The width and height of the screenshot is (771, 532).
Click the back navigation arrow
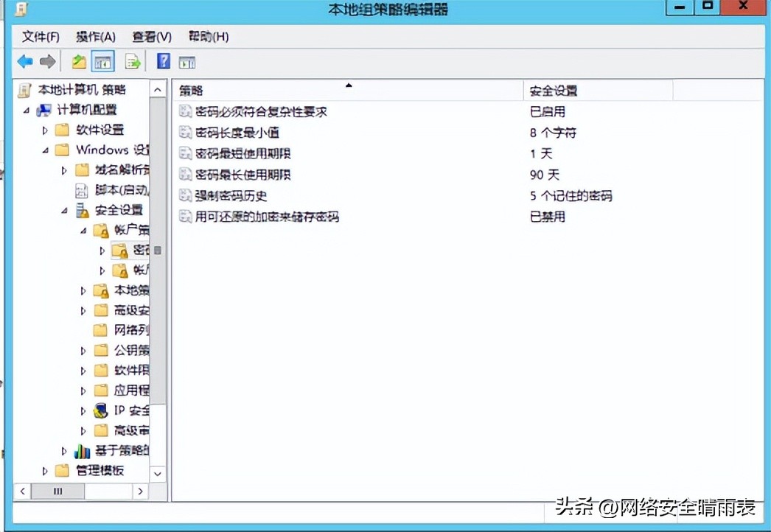coord(24,61)
